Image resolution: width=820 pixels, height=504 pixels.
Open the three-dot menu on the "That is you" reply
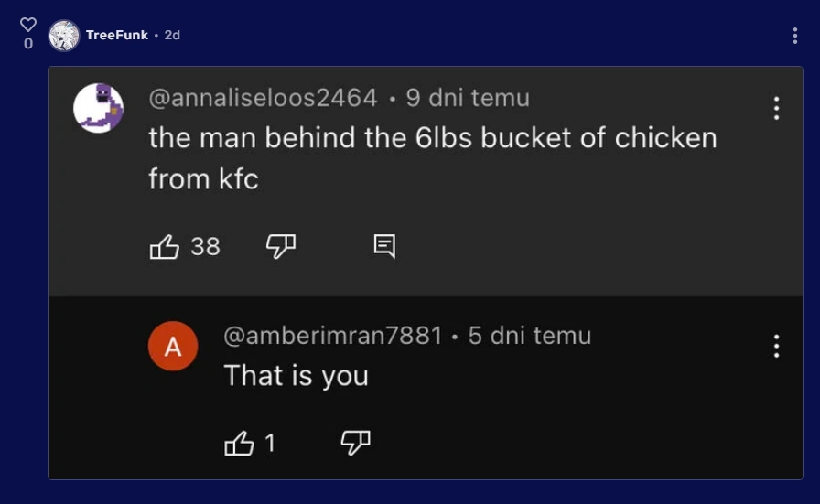pos(776,346)
